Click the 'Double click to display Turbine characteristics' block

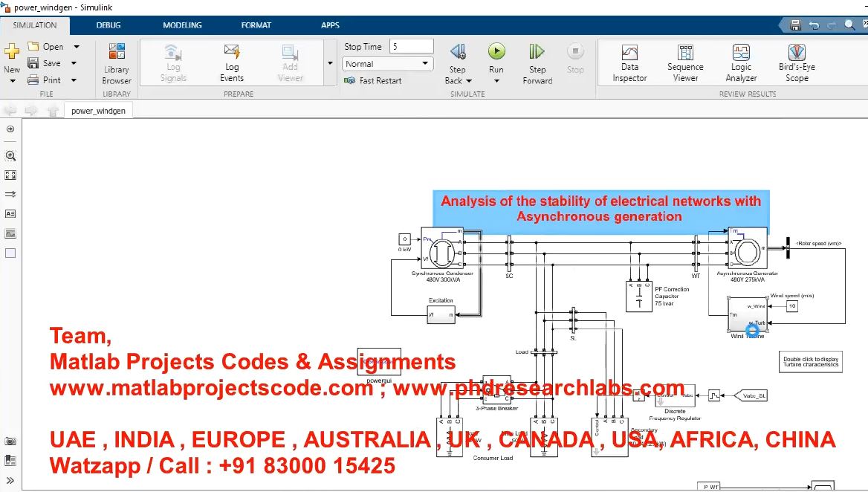click(x=811, y=362)
